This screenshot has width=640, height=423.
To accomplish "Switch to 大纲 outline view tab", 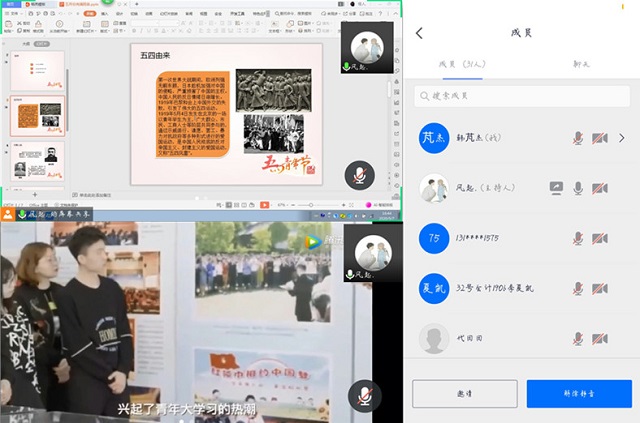I will (x=26, y=44).
